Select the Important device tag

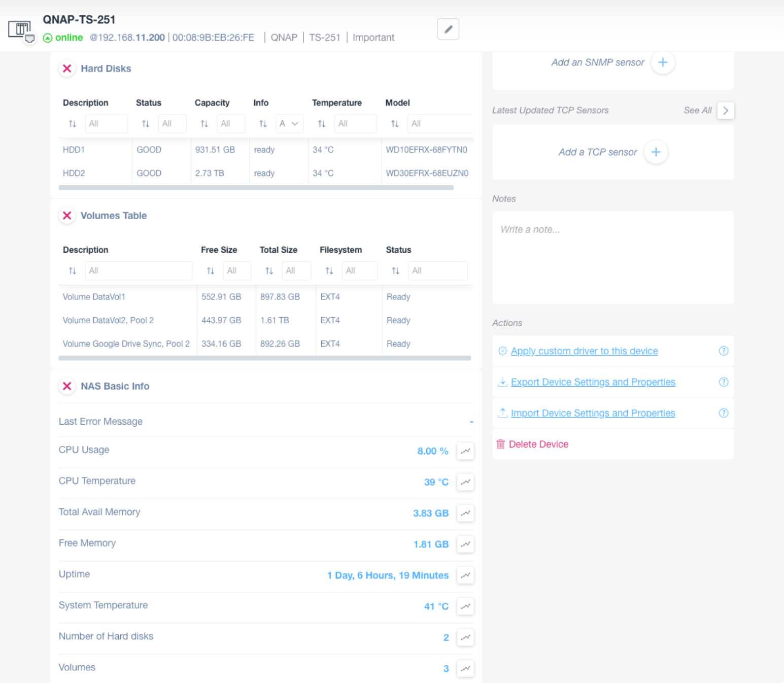point(373,37)
